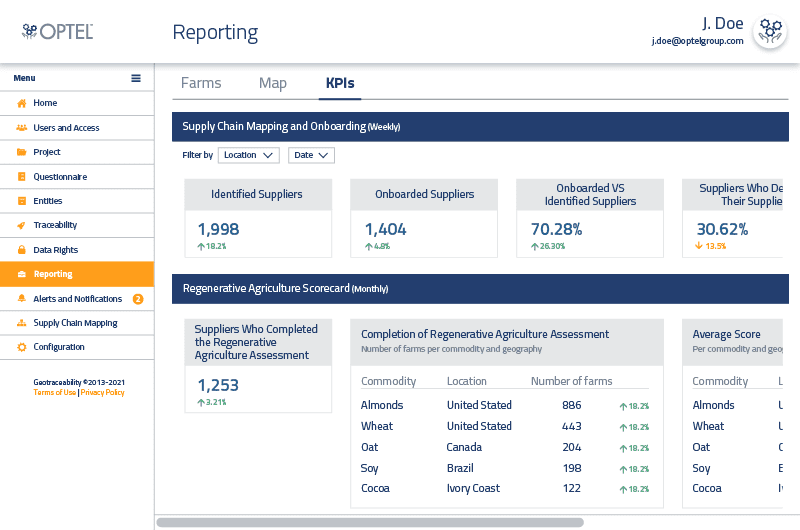800x530 pixels.
Task: Expand the Date filter dropdown
Action: 311,155
